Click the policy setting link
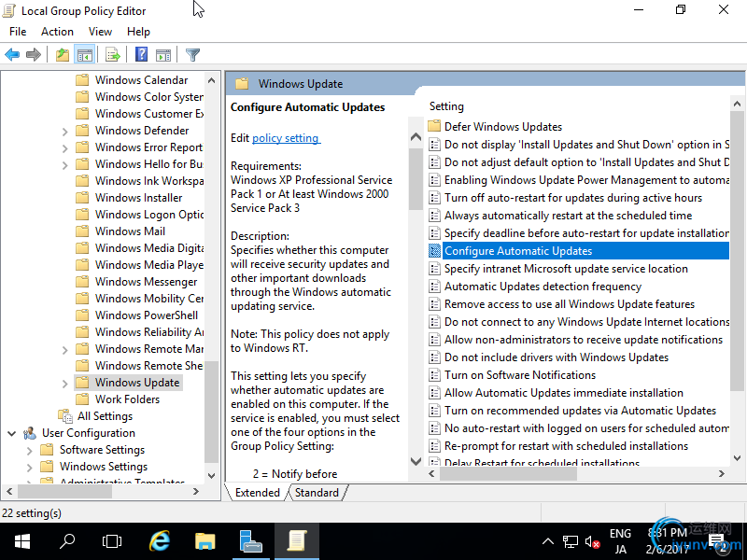The image size is (747, 560). pos(286,138)
